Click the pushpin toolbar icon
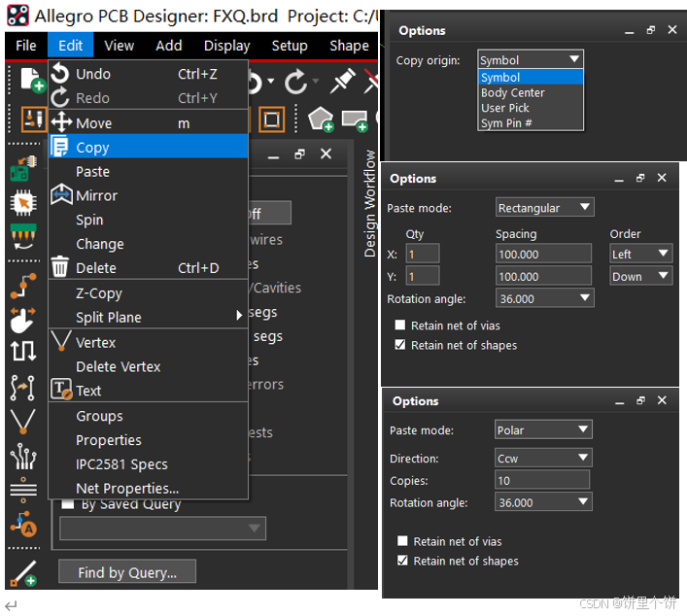687x616 pixels. click(342, 81)
